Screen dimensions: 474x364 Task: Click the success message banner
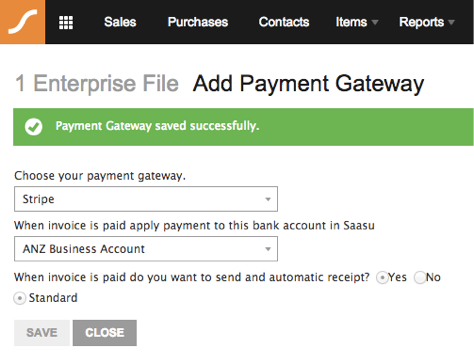tap(243, 127)
